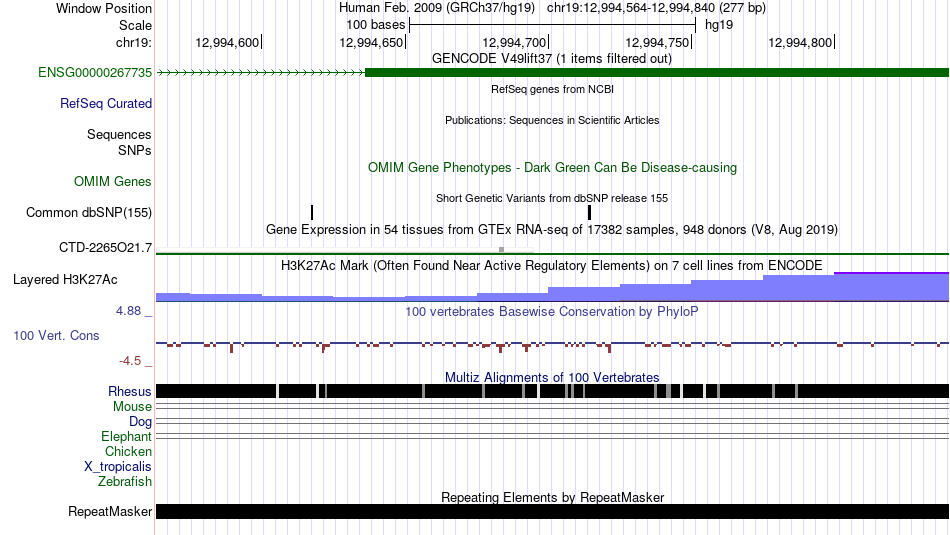Click Short Genetic Variants from dbSNP title

[x=552, y=198]
